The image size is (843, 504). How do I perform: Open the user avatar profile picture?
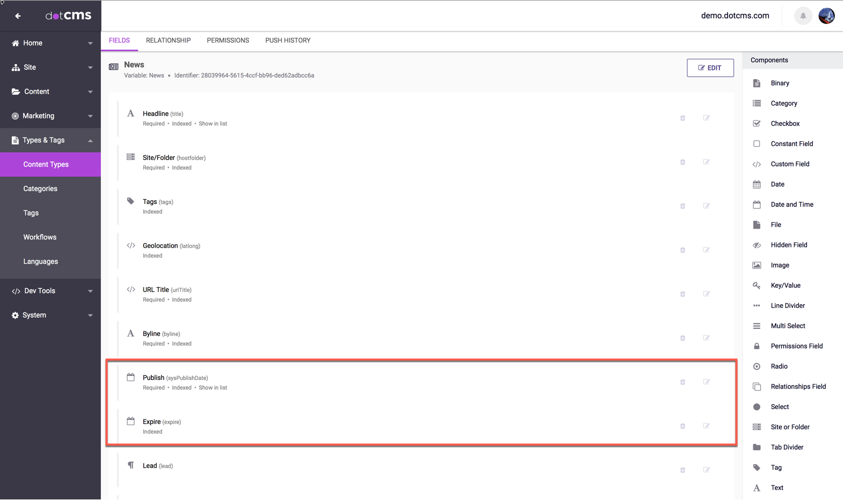[x=826, y=16]
